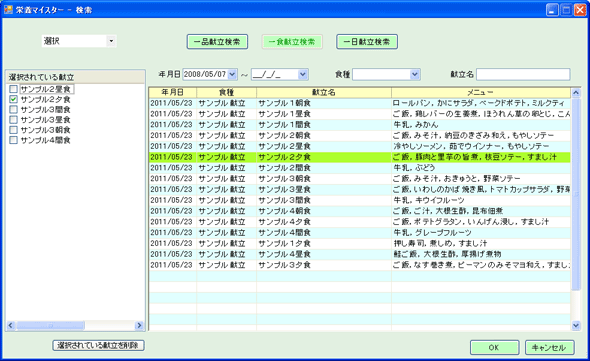This screenshot has width=590, height=361.
Task: Confirm with the OK button
Action: (494, 347)
